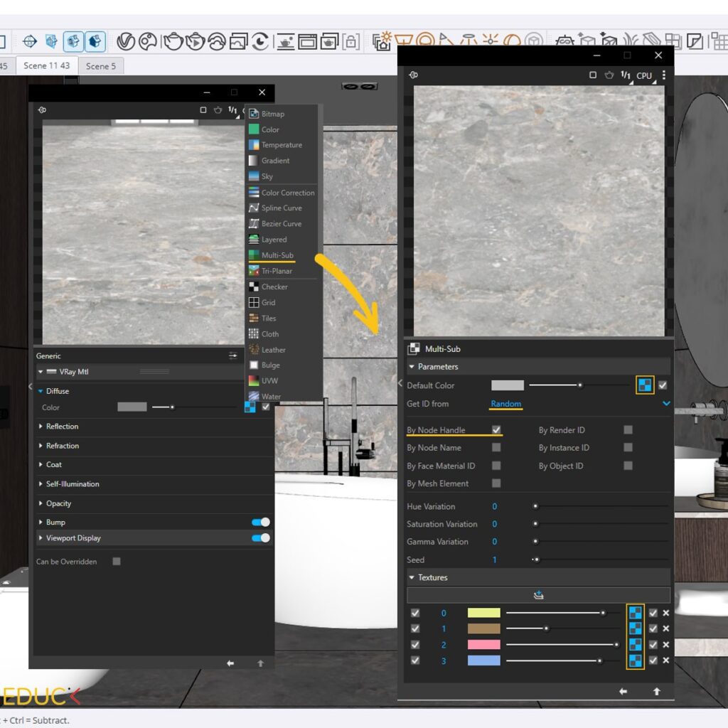
Task: Click the orbit view icon in the top toolbar
Action: 30,41
